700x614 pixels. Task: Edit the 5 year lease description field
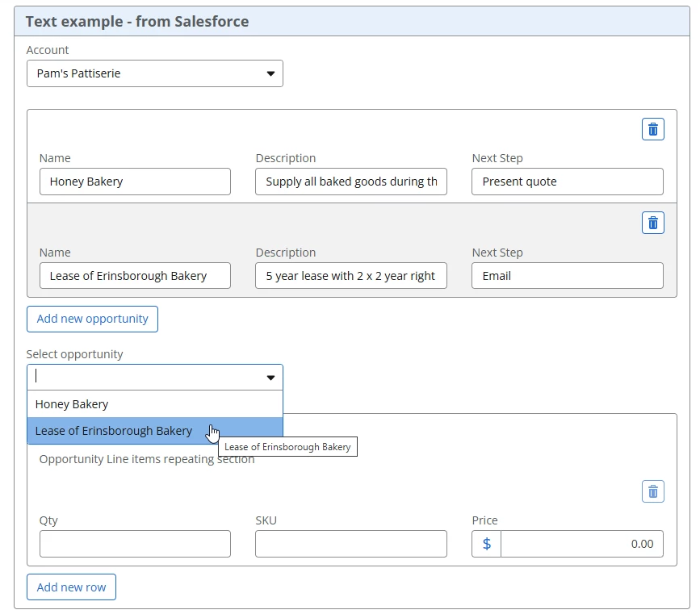pyautogui.click(x=350, y=276)
